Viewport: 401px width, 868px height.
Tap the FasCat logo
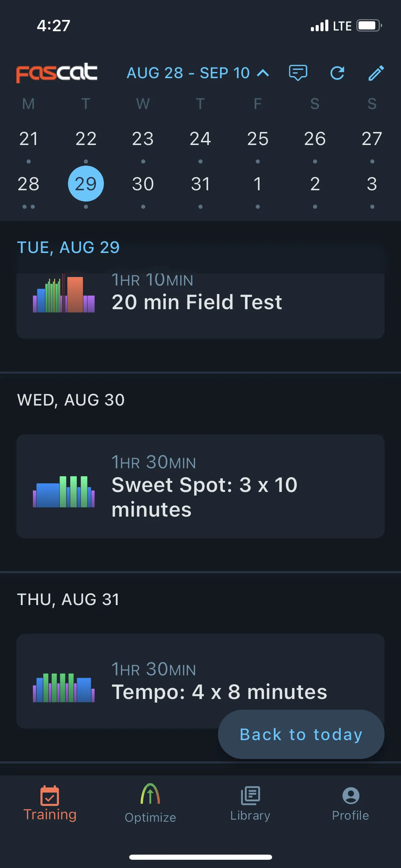click(57, 73)
